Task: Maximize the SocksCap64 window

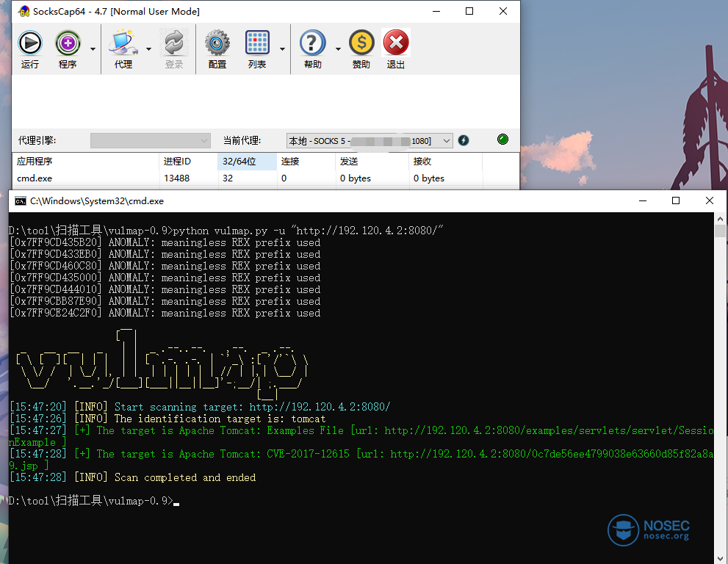Action: point(469,11)
